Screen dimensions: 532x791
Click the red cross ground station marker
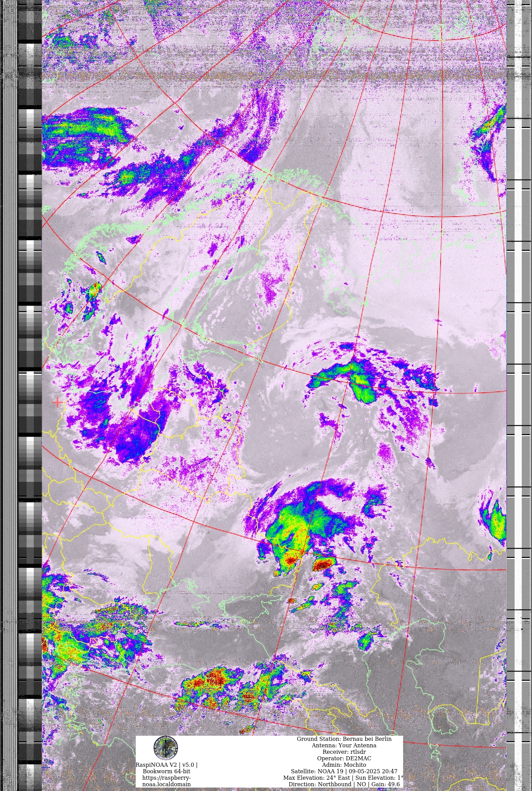pyautogui.click(x=57, y=403)
